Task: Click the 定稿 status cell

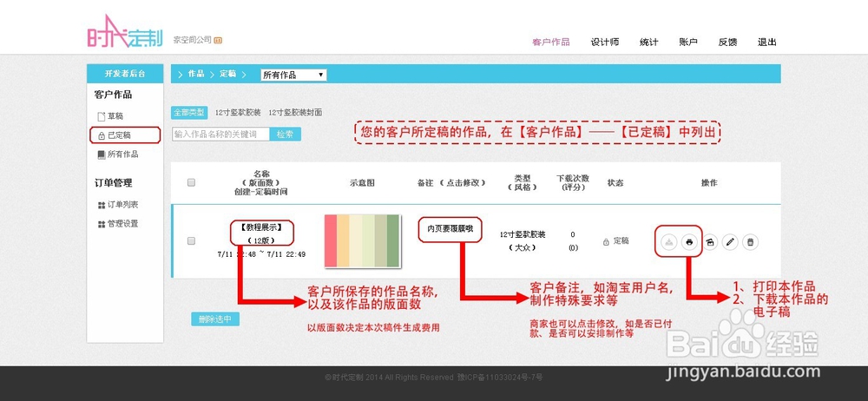Action: 616,241
